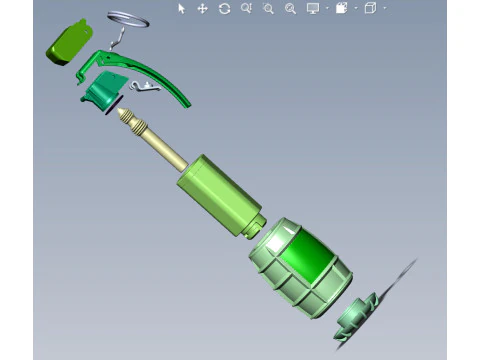Open the display settings dropdown arrow
The width and height of the screenshot is (480, 360).
(327, 8)
